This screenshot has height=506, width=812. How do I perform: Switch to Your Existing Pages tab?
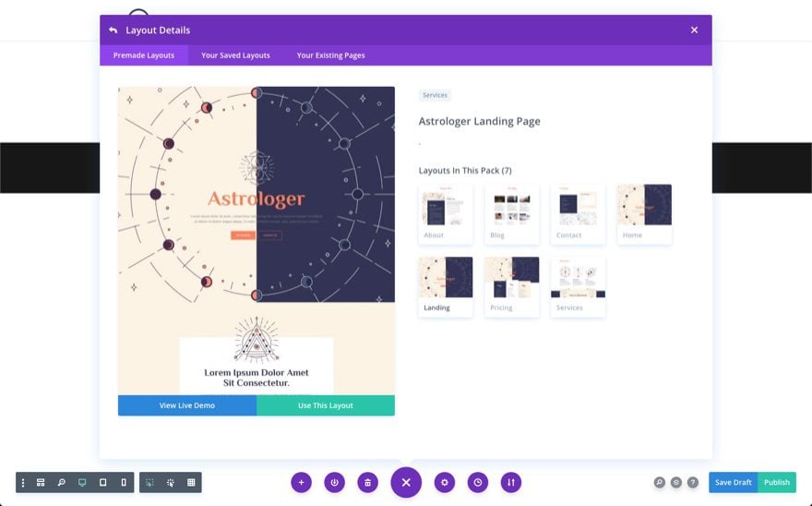tap(330, 55)
